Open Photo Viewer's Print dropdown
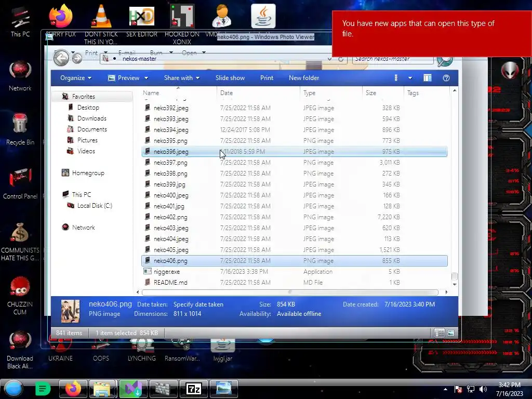Screen dimensions: 532x399 (x=96, y=52)
